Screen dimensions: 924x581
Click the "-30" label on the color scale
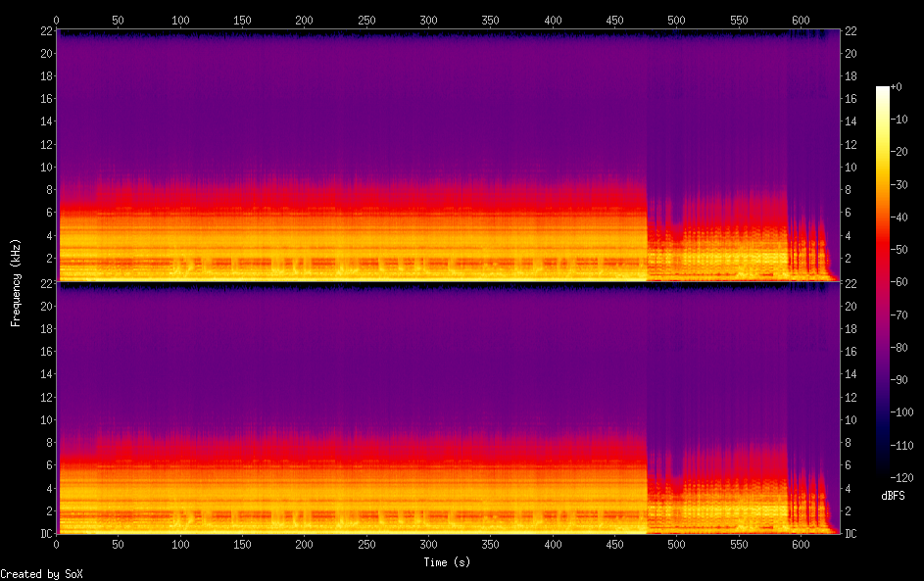(899, 182)
